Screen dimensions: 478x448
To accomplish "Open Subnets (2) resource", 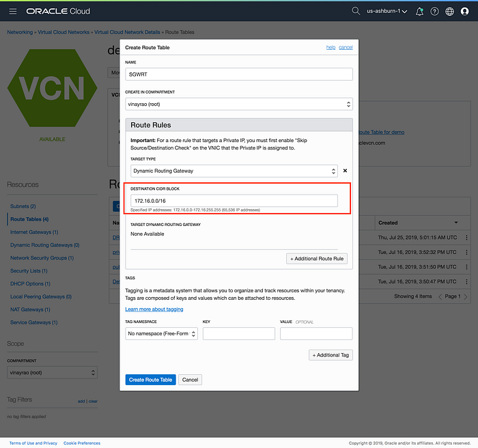I will tap(23, 206).
